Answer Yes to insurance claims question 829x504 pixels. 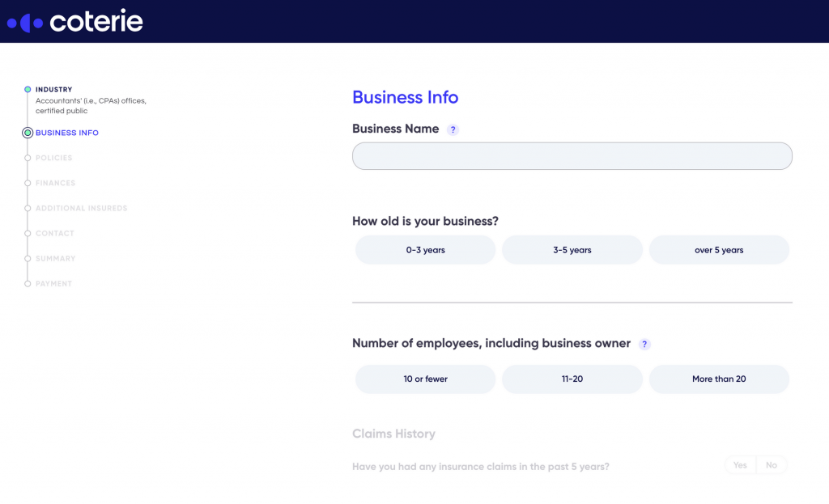pos(740,465)
